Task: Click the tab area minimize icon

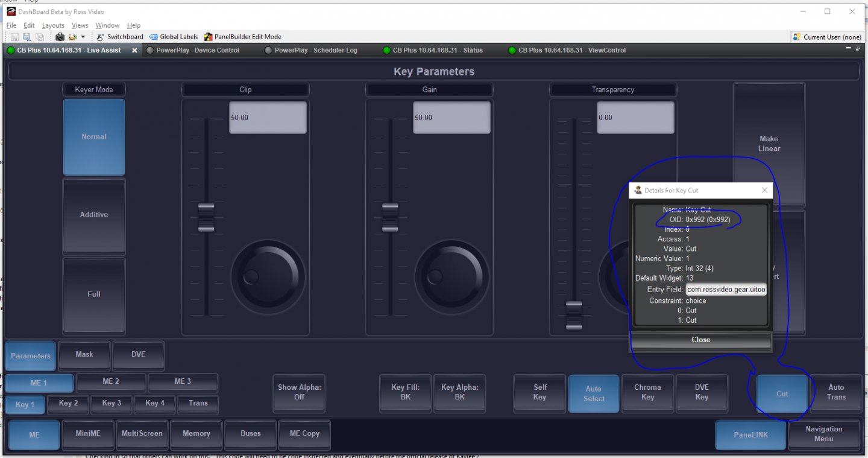Action: 849,48
